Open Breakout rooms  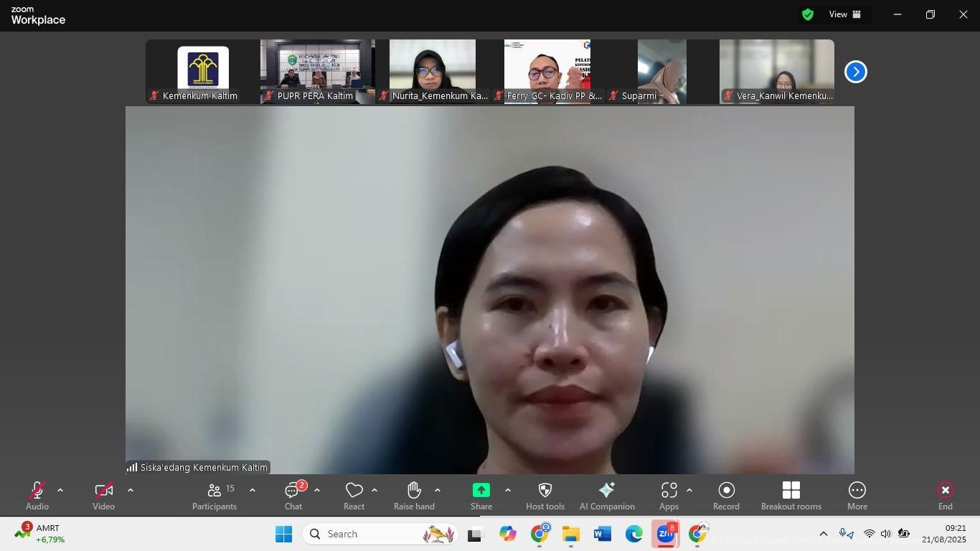click(791, 495)
